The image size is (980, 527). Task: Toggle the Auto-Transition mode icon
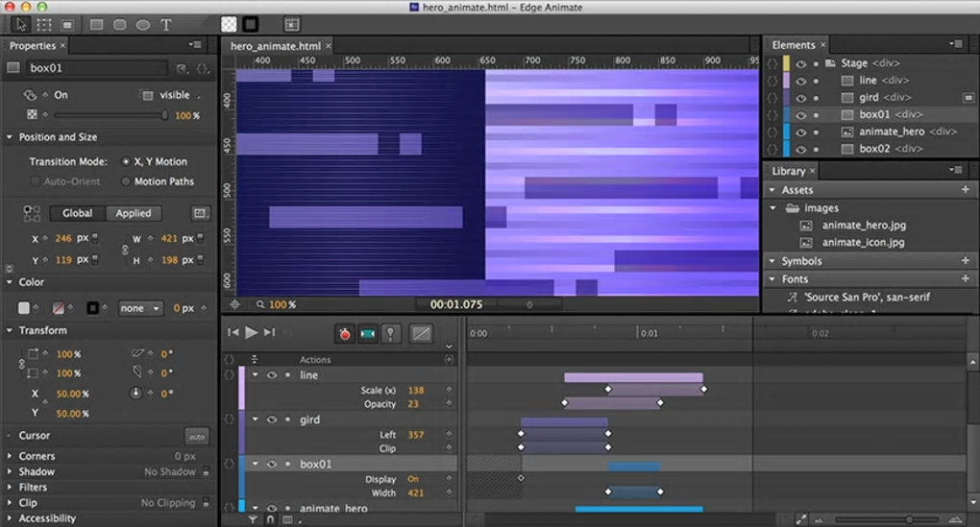click(367, 333)
